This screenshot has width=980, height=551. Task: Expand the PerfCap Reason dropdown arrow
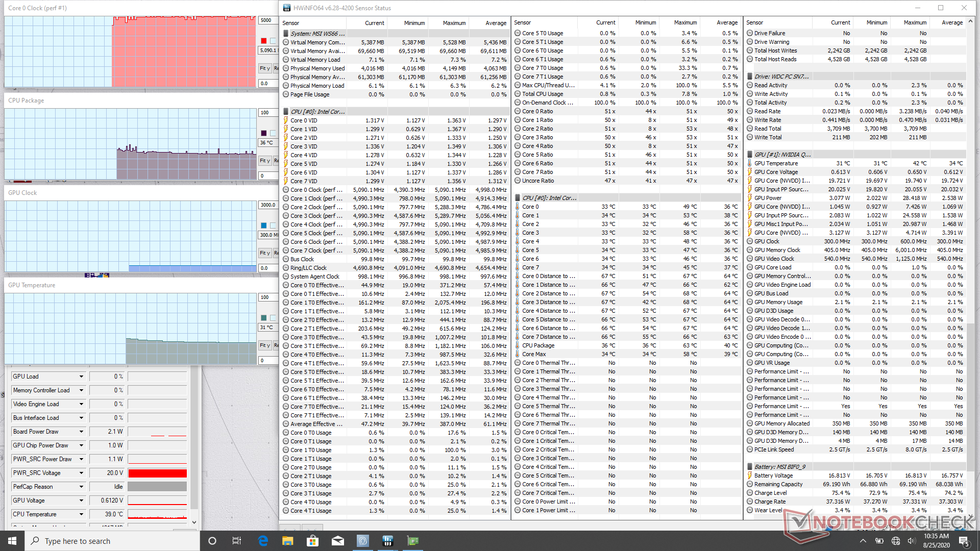click(81, 487)
